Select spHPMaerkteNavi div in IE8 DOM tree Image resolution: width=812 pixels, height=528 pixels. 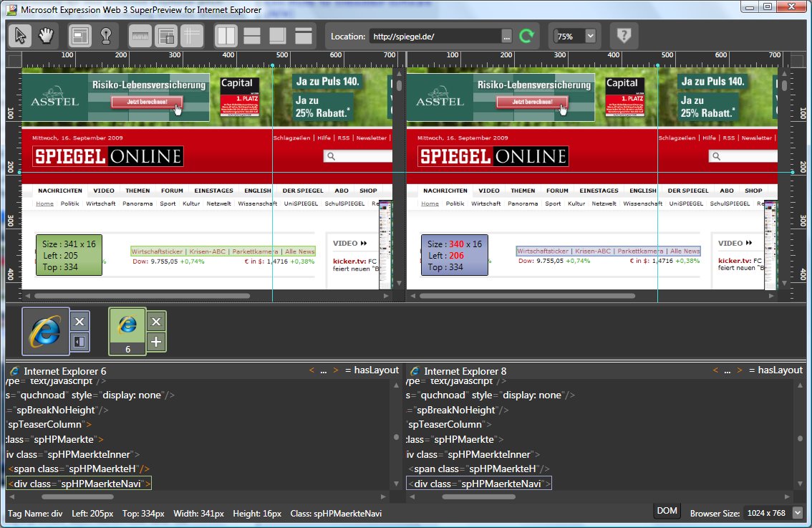[480, 484]
